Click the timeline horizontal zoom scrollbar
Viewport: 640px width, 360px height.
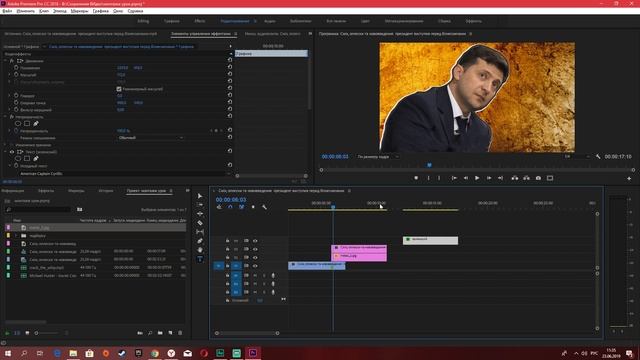(x=247, y=333)
